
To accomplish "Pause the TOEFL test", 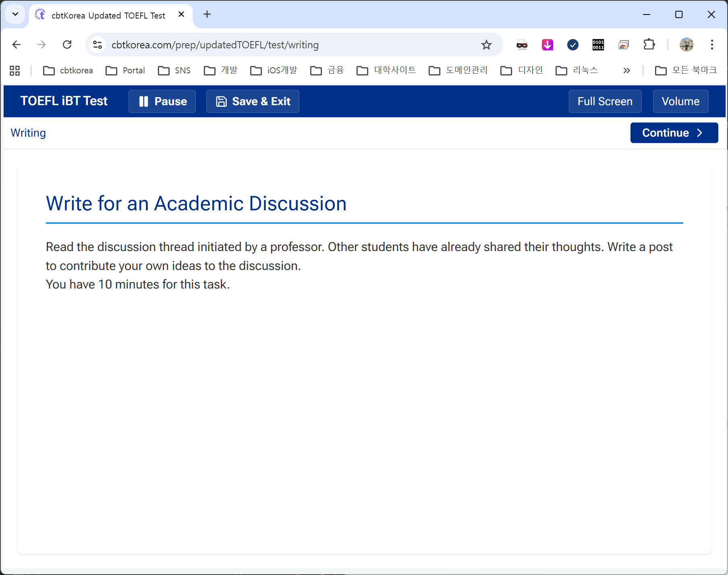I will (x=162, y=101).
